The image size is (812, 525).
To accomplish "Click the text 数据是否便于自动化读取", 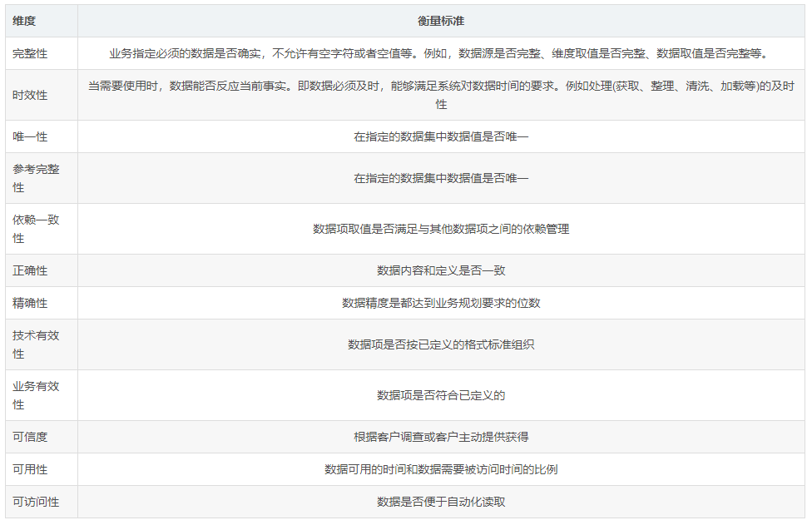I will (x=441, y=502).
